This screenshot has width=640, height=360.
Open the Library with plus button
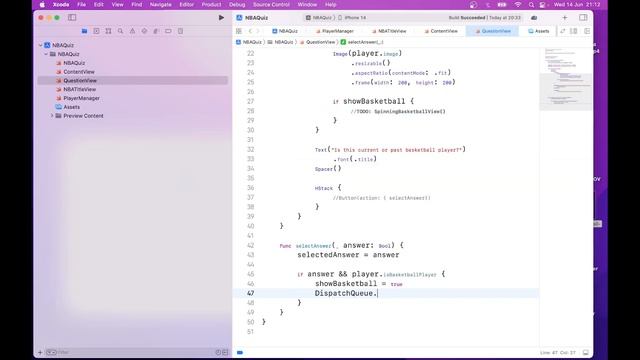pos(565,18)
